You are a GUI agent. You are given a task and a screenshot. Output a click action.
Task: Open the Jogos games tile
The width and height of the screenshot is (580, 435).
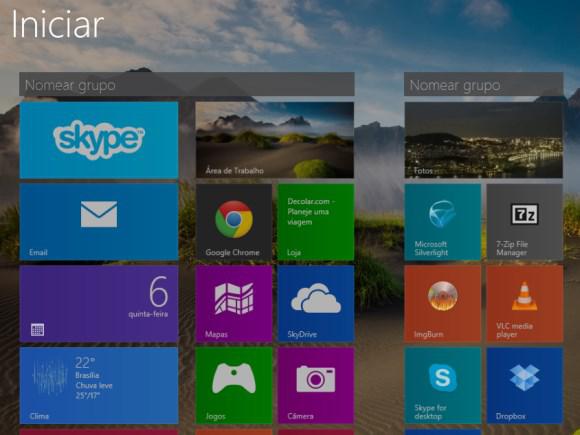234,385
